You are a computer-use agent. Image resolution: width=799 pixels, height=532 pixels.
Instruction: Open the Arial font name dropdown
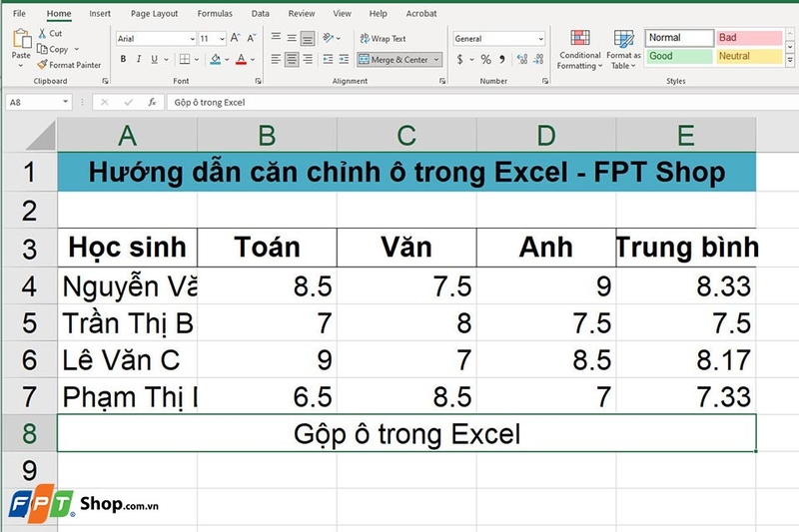pos(192,39)
